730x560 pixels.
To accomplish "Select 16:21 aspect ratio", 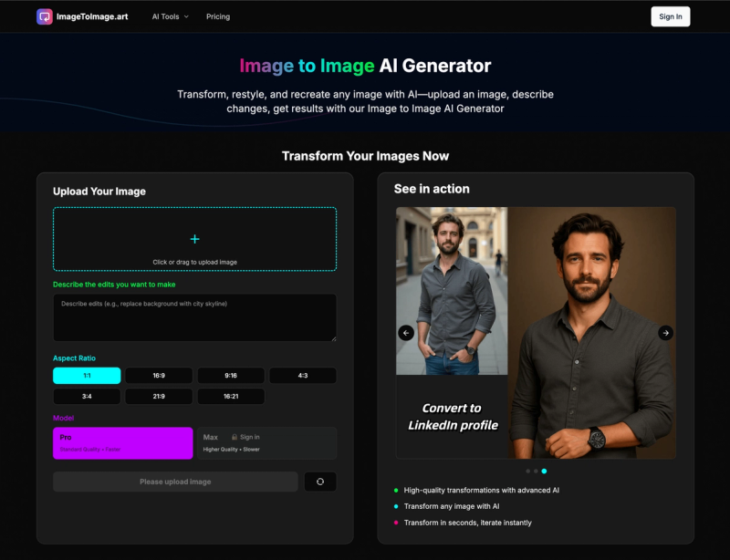I will 231,396.
